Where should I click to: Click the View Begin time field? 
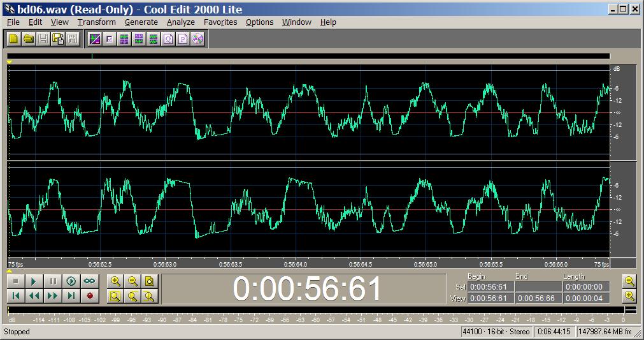coord(490,298)
